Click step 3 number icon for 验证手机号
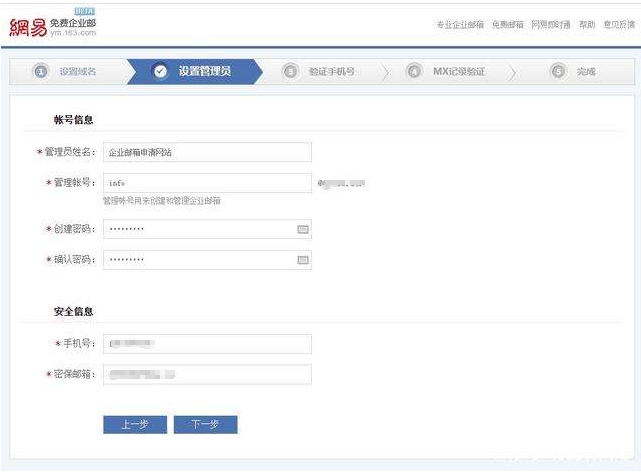The width and height of the screenshot is (641, 473). point(290,72)
